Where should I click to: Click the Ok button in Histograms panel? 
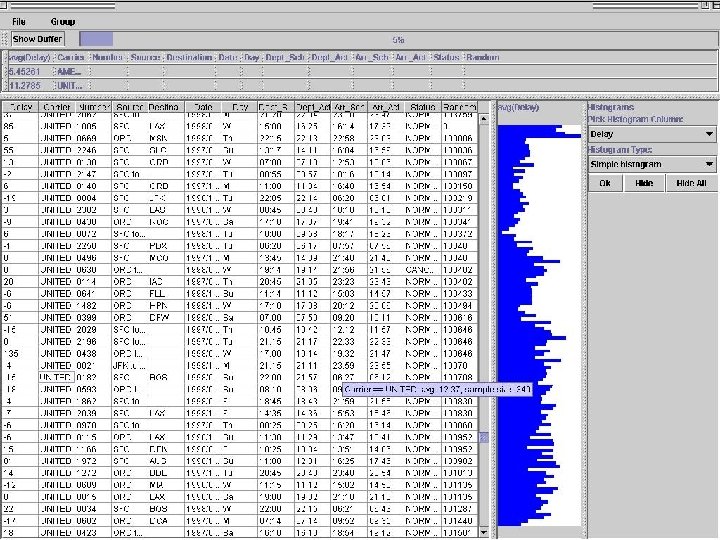(605, 183)
